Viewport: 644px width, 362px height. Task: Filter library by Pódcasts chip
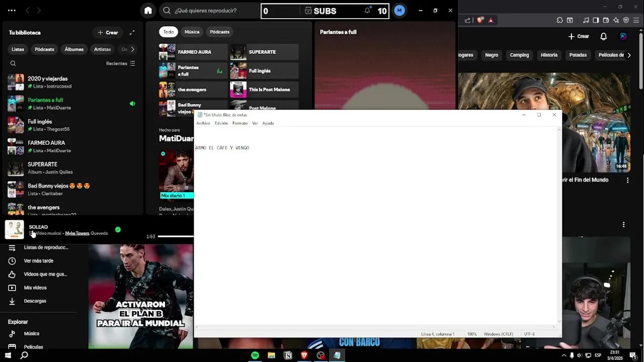click(44, 49)
